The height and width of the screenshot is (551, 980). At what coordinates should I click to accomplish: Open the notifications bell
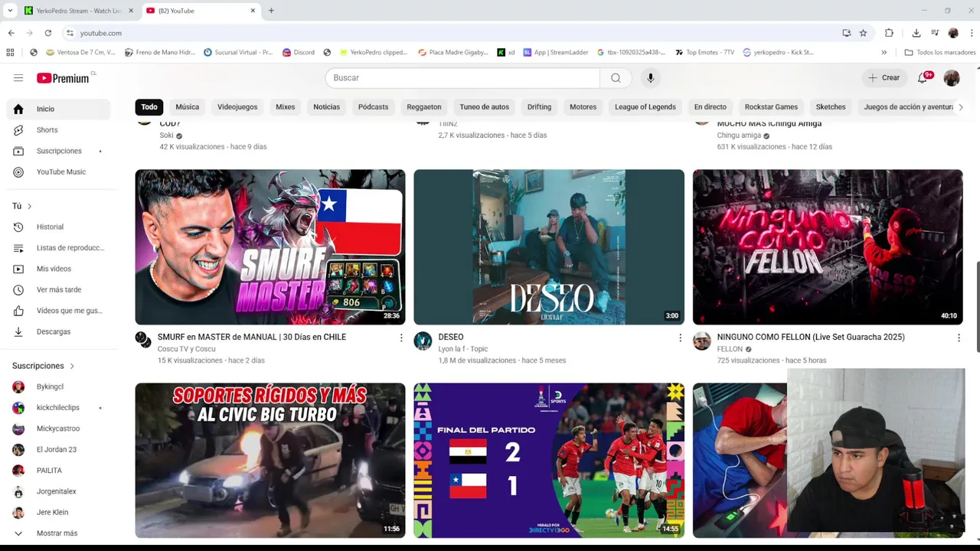click(923, 78)
